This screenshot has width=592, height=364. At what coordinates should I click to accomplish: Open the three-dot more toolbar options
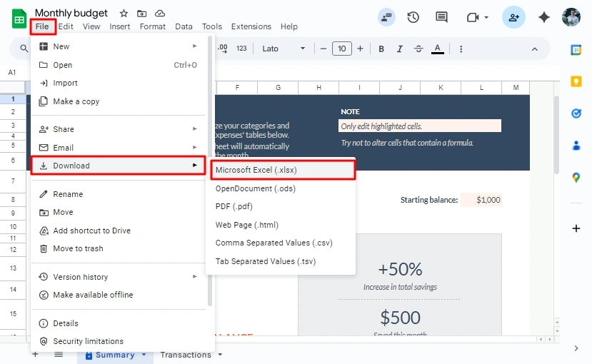point(461,49)
